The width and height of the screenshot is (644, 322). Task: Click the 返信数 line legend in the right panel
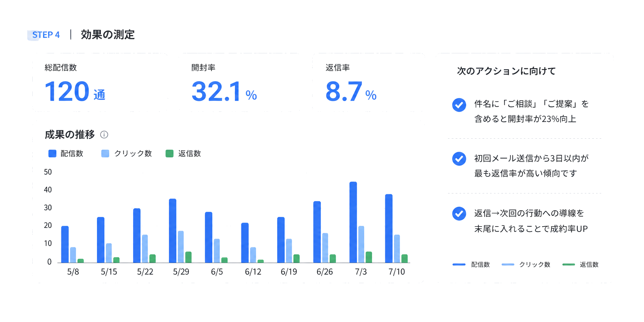[x=580, y=265]
